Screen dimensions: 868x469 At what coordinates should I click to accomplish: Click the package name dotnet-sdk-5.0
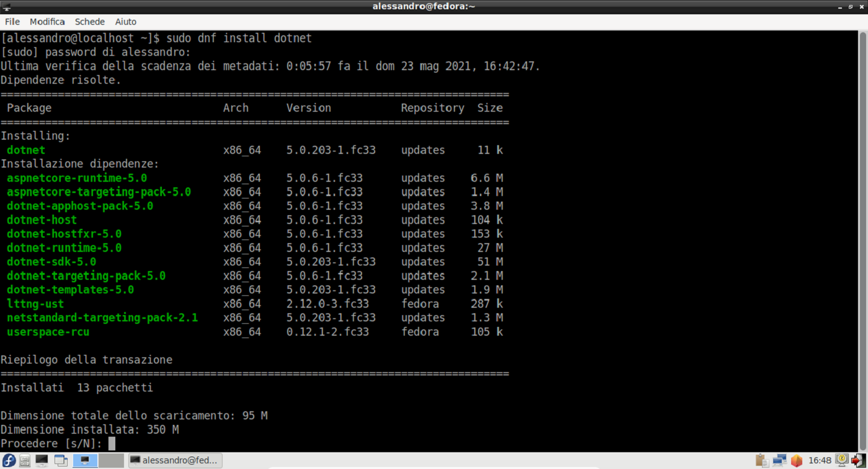tap(51, 262)
